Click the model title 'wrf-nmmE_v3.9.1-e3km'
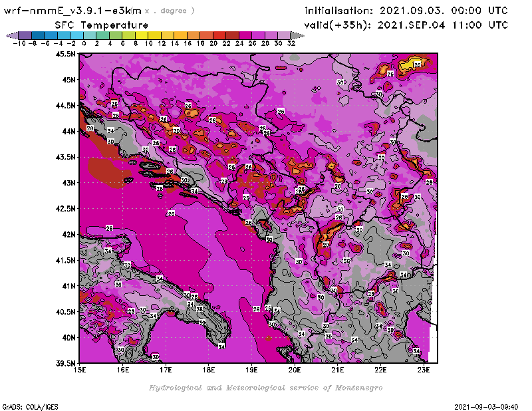This screenshot has height=411, width=532. pos(72,11)
